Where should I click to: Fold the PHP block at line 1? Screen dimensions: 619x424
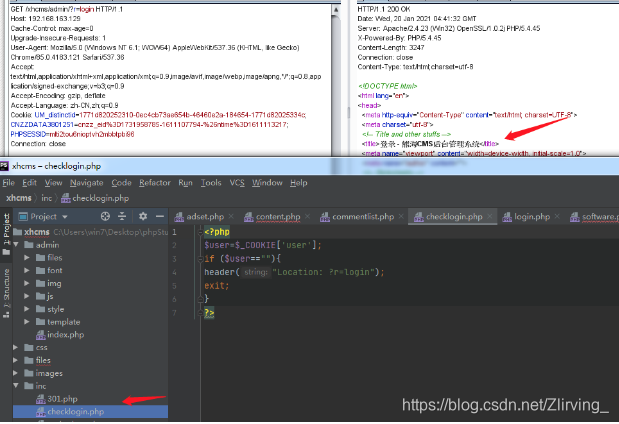200,232
